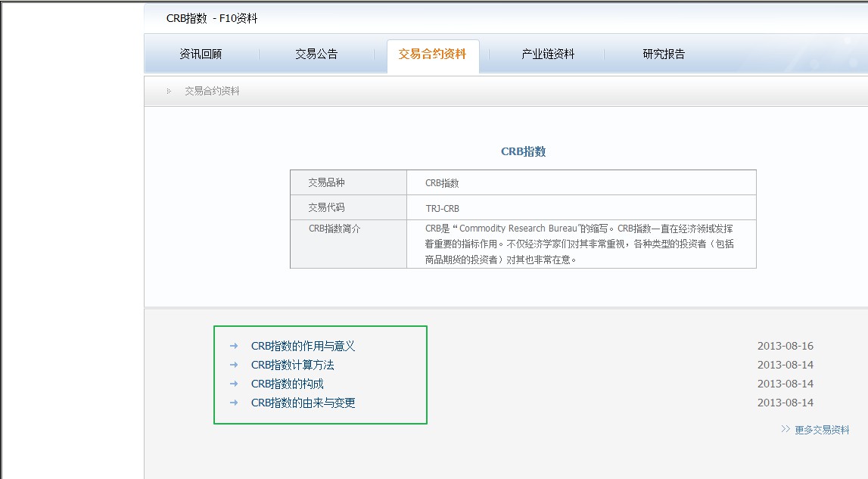Click the TRJ-CRB code cell in the table
This screenshot has height=479, width=868.
tap(443, 208)
